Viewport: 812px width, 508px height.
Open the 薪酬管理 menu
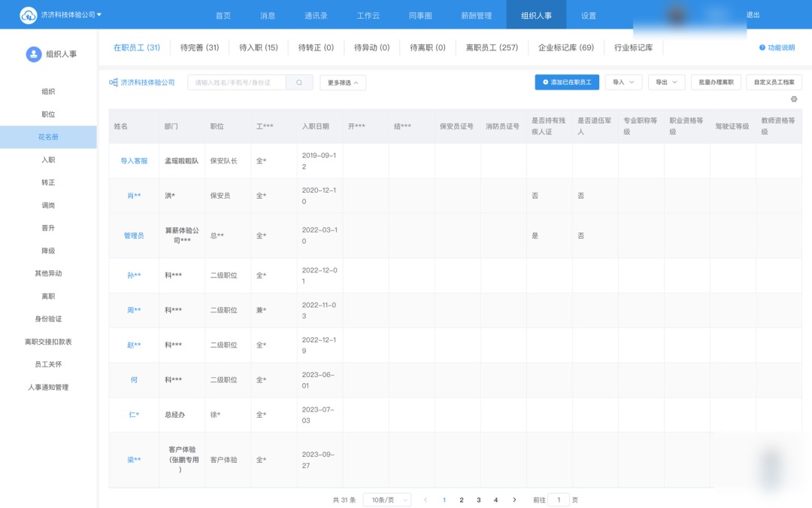pos(477,16)
